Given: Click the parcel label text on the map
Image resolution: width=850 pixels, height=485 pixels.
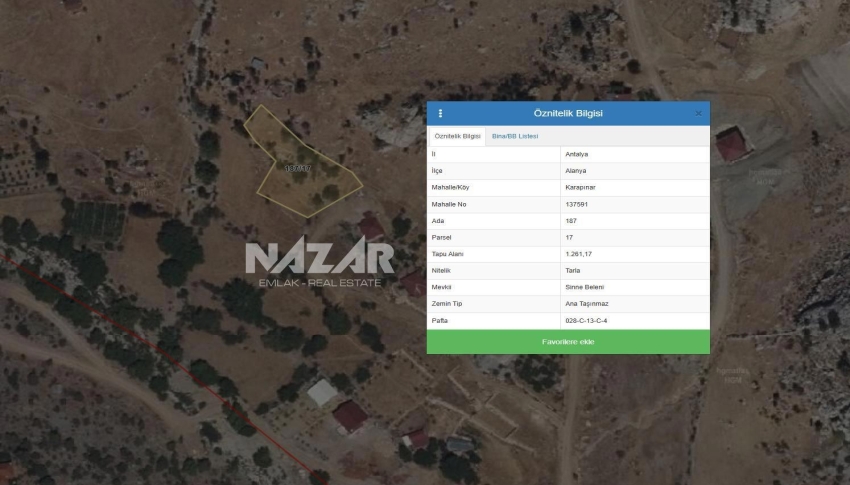Looking at the screenshot, I should 298,168.
